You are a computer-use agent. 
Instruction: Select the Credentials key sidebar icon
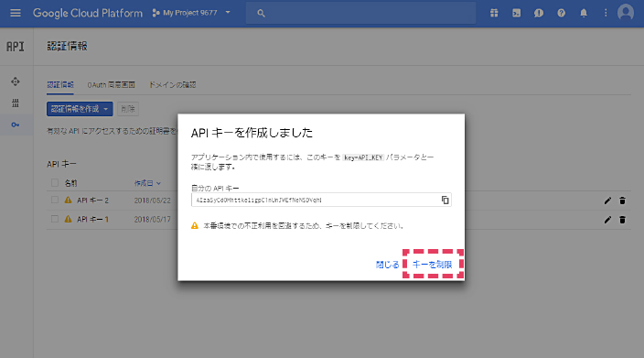click(16, 125)
